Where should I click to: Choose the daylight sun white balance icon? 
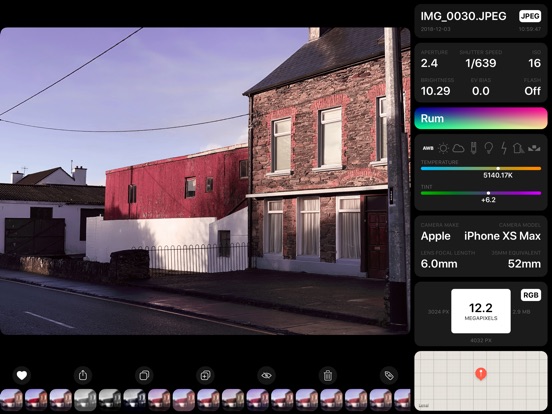point(443,148)
